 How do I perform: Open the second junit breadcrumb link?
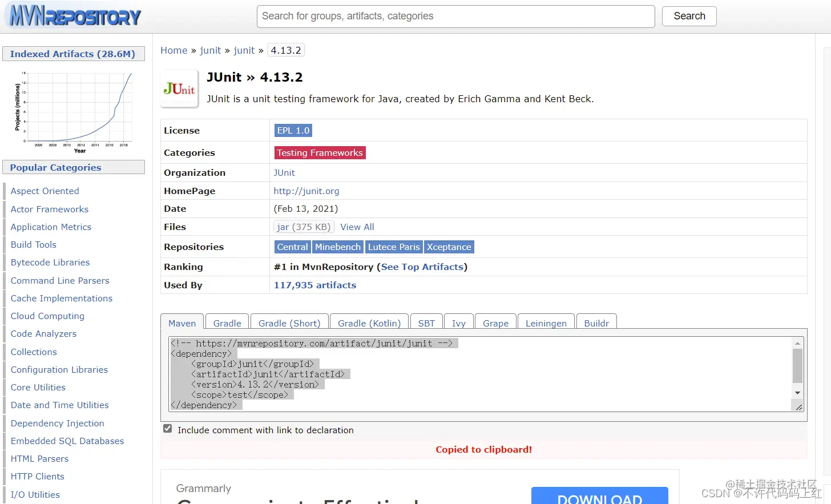tap(244, 50)
